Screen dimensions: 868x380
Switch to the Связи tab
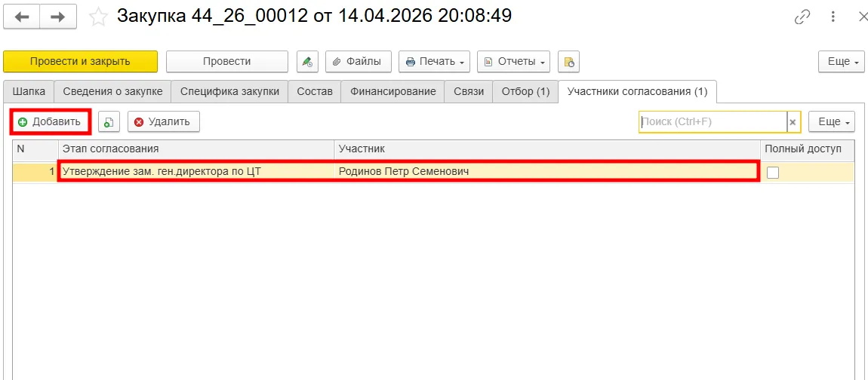468,92
